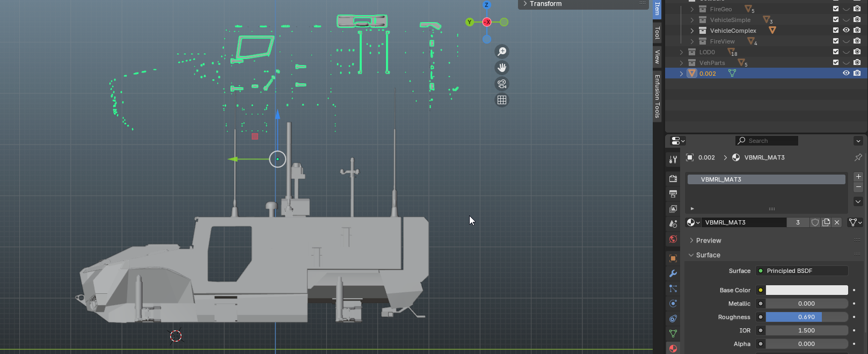Toggle the properties pin icon
The image size is (868, 354).
click(858, 157)
